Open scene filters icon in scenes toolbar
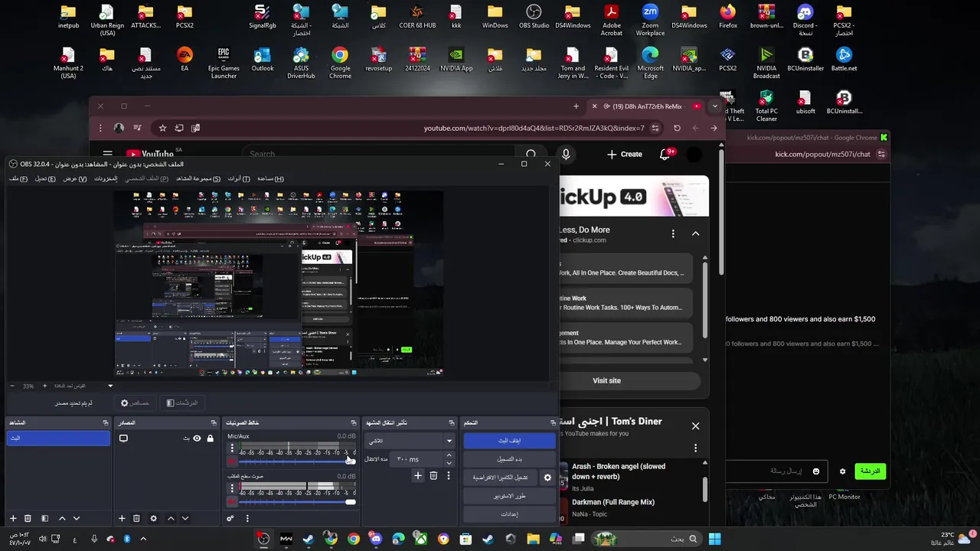This screenshot has height=551, width=980. [x=44, y=518]
